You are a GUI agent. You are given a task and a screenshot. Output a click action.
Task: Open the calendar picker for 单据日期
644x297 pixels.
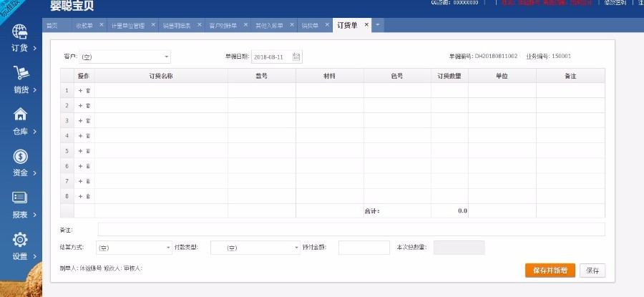[x=296, y=57]
